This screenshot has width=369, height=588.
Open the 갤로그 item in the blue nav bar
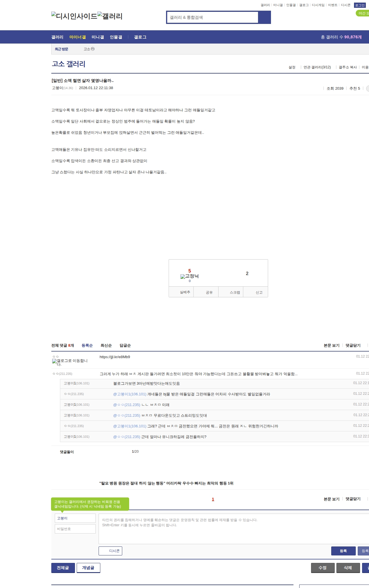[140, 37]
